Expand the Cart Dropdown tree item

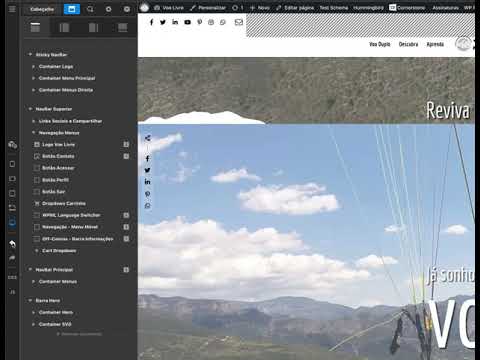37,251
